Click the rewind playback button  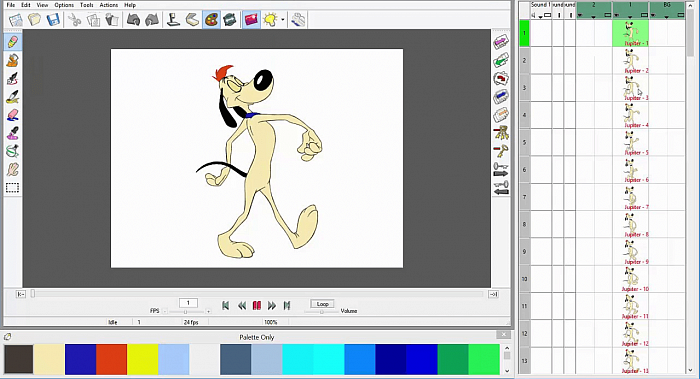[242, 305]
